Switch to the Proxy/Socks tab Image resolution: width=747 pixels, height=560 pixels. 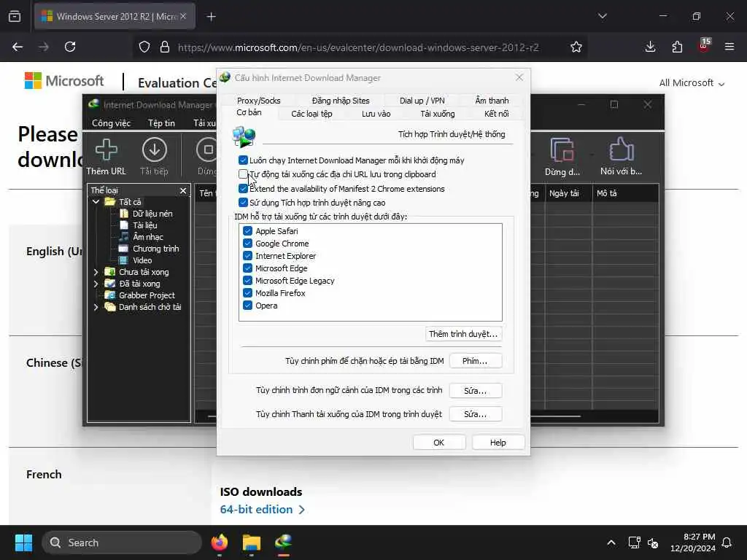point(259,101)
